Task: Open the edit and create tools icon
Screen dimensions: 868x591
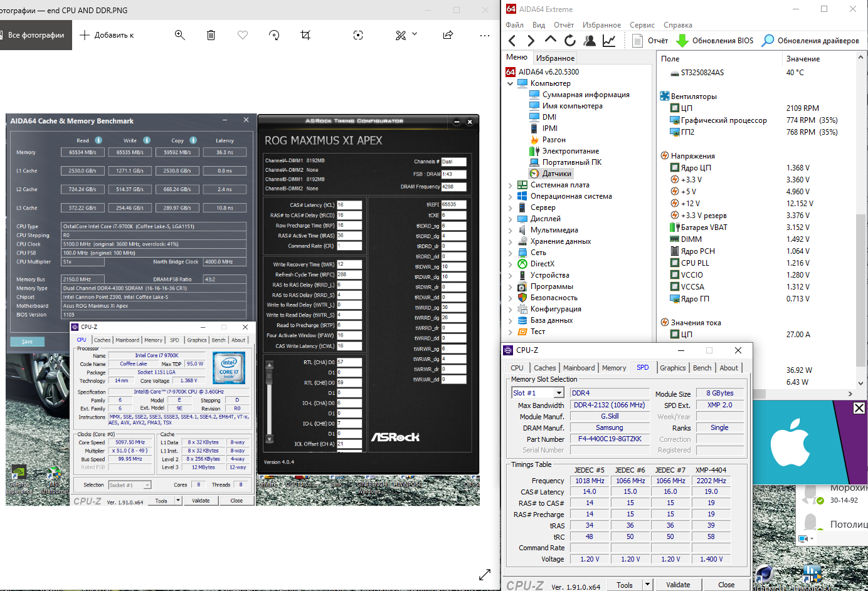Action: (401, 35)
